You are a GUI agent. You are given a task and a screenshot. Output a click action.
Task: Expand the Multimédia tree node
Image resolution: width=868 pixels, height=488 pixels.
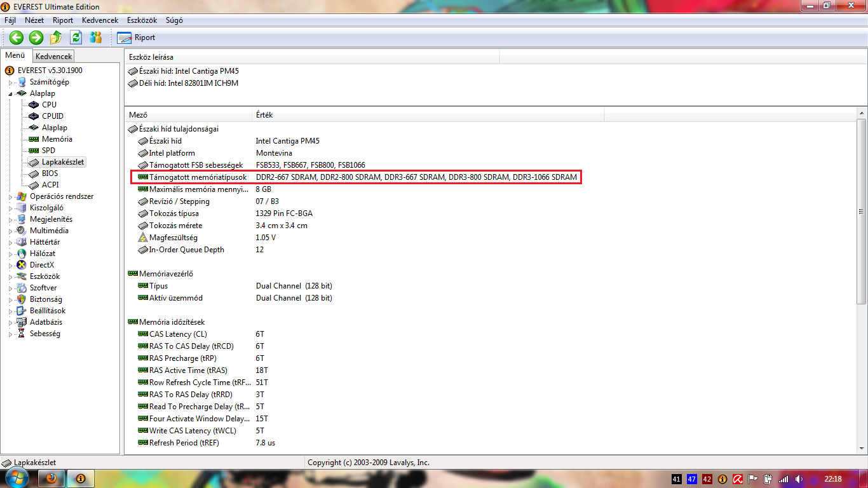point(10,231)
